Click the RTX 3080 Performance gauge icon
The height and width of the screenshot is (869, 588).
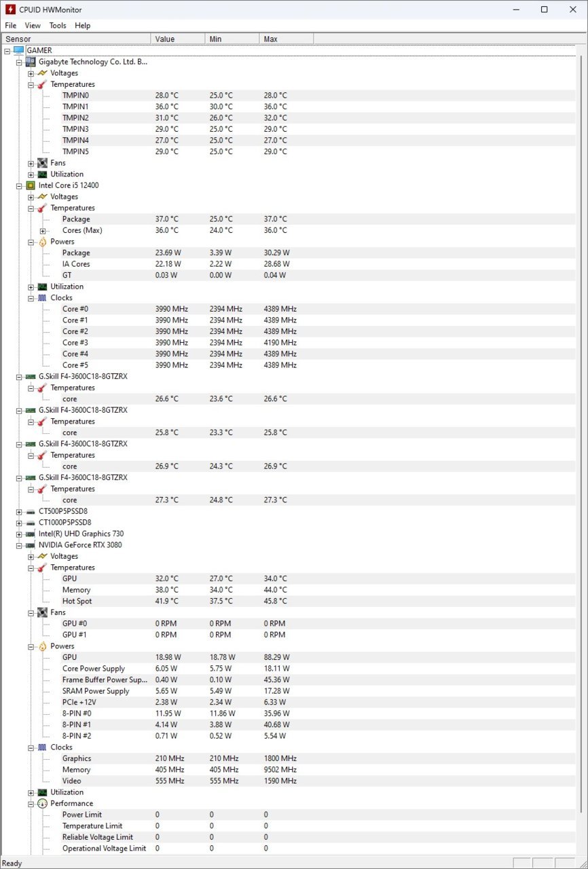(42, 804)
